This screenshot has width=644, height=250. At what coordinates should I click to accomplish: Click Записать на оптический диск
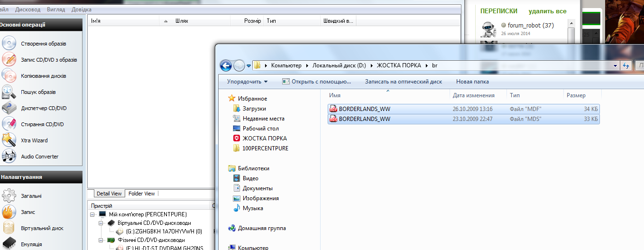pyautogui.click(x=404, y=82)
